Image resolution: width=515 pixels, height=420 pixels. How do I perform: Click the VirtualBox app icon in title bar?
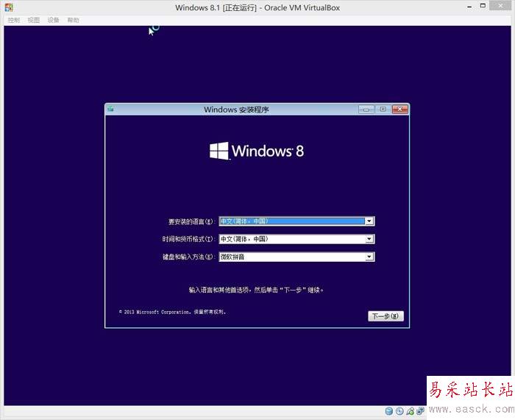pos(9,7)
